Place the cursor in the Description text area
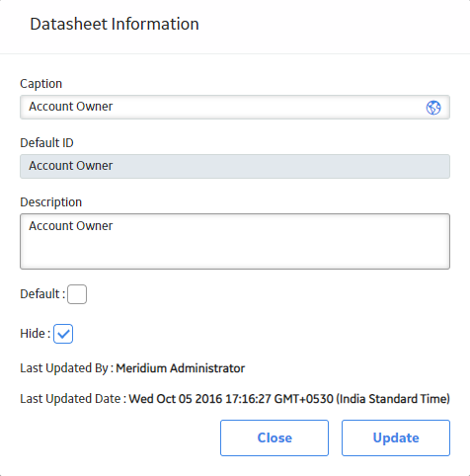470x476 pixels. pos(235,241)
